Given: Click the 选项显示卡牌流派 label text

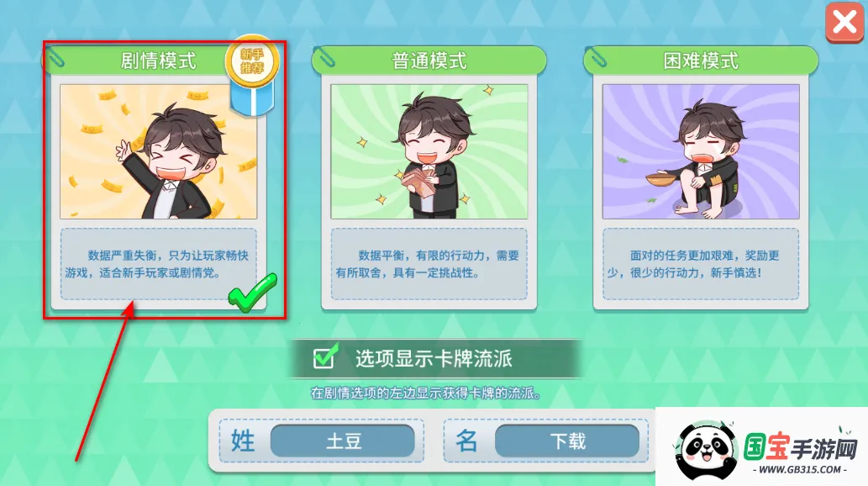Looking at the screenshot, I should click(x=434, y=358).
